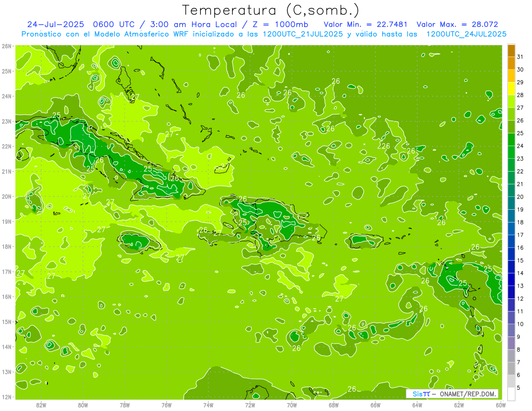
Task: Pick the legend swatch between 26 and 27
Action: [x=511, y=114]
